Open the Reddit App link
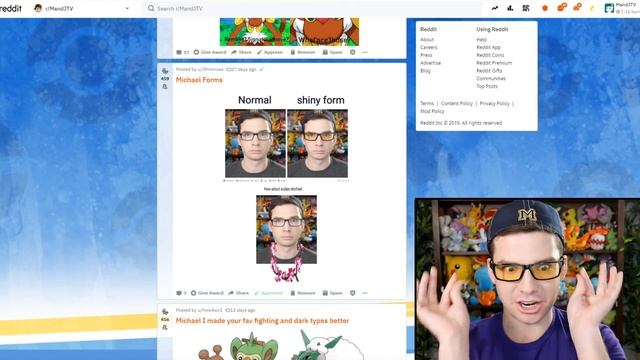640x360 pixels. 489,47
